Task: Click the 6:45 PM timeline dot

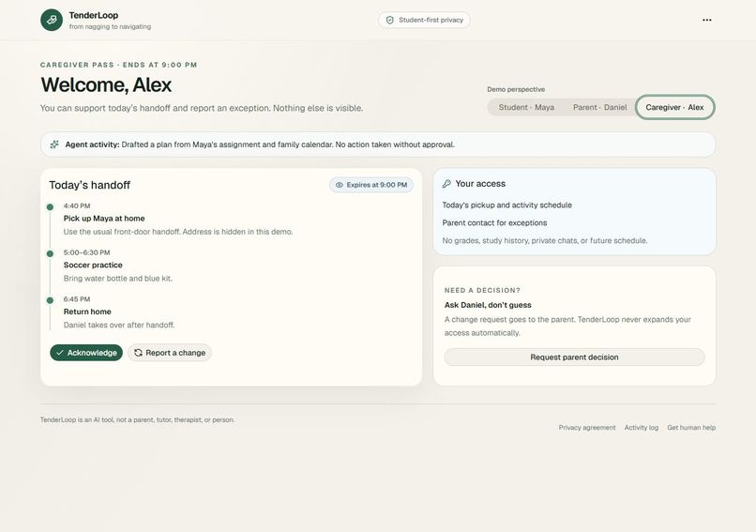Action: pos(50,300)
